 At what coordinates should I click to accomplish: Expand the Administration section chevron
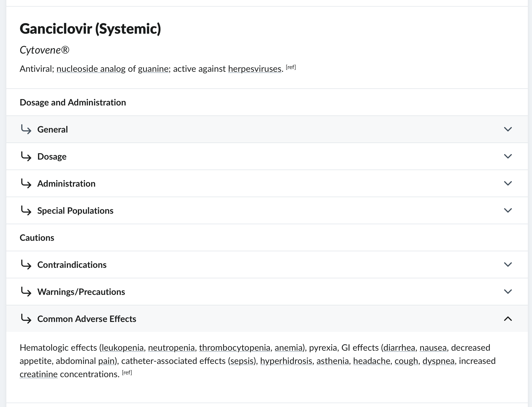tap(508, 183)
